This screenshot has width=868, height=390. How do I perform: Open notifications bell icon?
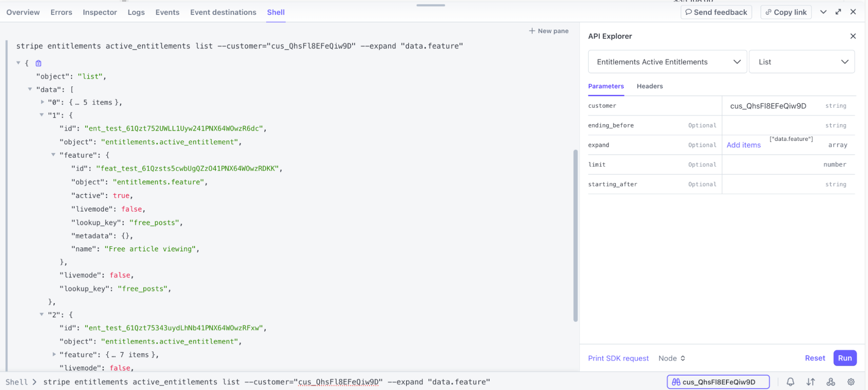[x=790, y=382]
